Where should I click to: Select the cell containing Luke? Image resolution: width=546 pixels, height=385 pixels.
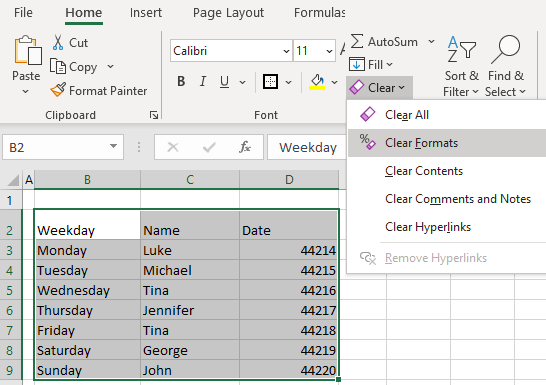pyautogui.click(x=190, y=250)
